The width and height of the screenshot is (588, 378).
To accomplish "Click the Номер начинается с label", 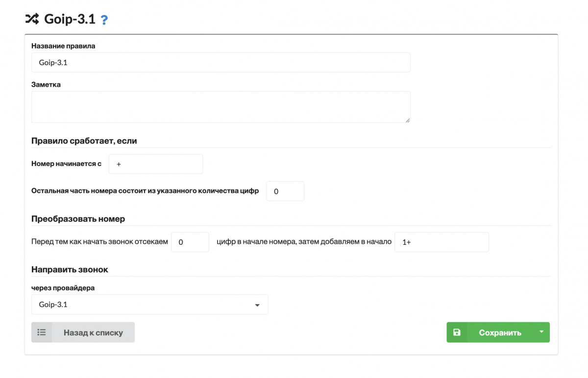I will (x=67, y=164).
